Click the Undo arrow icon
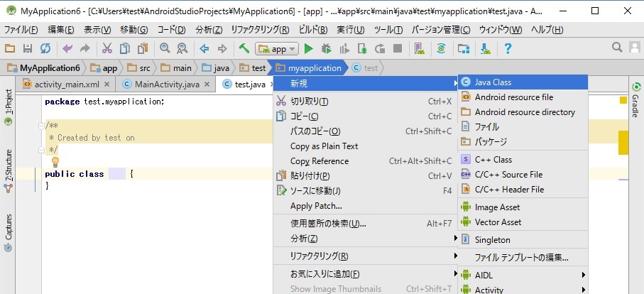This screenshot has width=644, height=294. 67,49
